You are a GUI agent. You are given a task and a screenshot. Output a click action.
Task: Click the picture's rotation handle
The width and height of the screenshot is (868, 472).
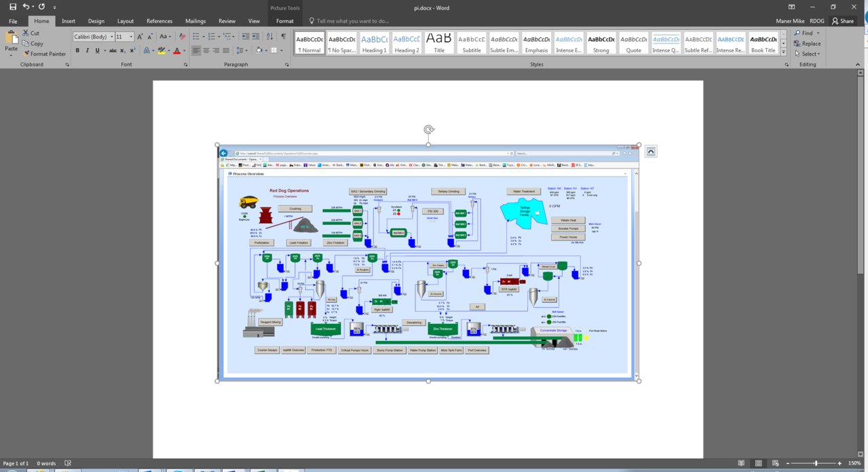pyautogui.click(x=428, y=129)
